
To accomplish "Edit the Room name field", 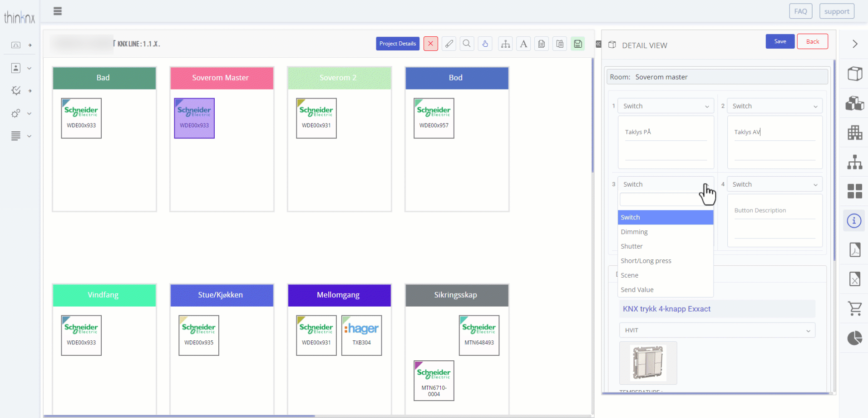I will [x=717, y=77].
